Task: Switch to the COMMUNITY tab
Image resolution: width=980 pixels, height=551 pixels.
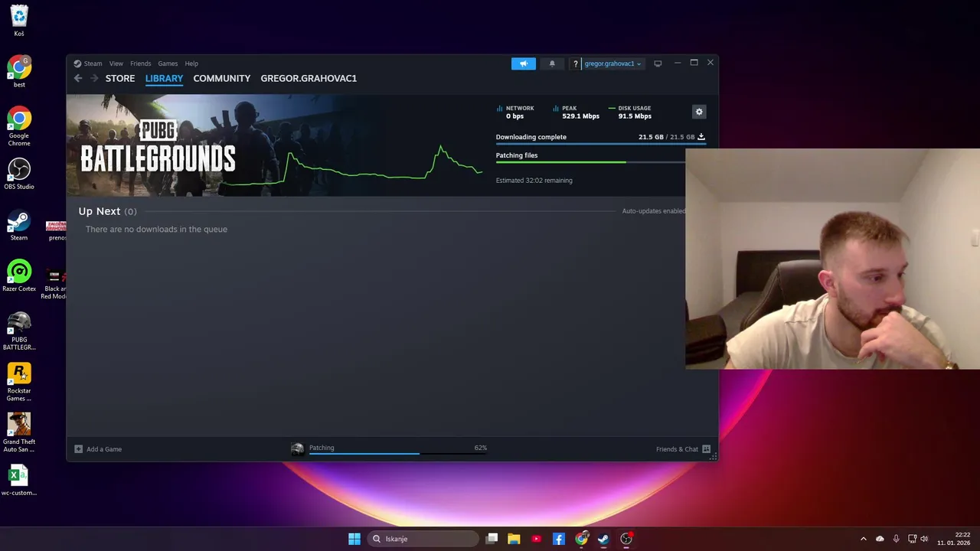Action: point(222,78)
